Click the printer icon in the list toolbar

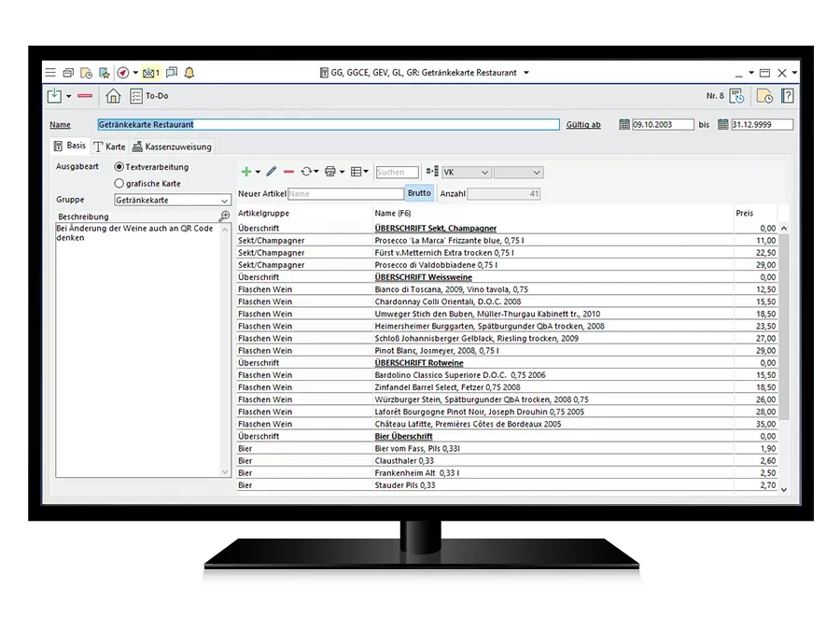point(331,172)
